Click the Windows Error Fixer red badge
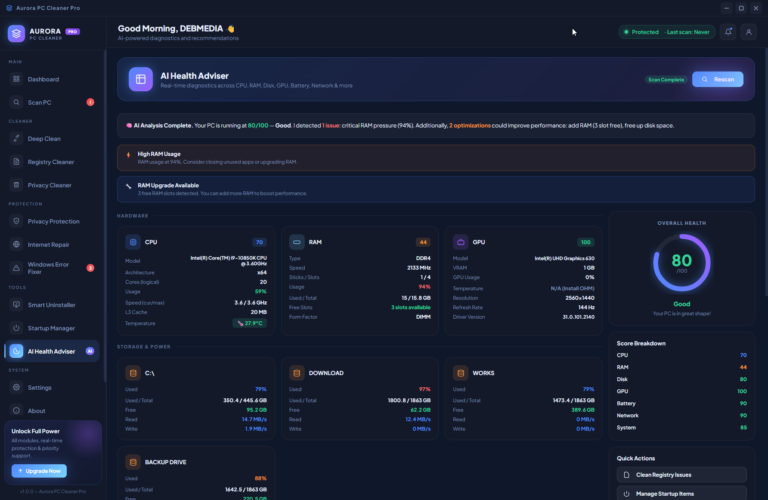768x500 pixels. [x=91, y=268]
